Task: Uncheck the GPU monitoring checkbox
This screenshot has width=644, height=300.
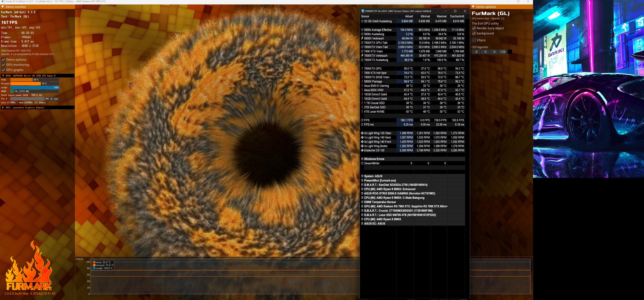Action: tap(4, 65)
